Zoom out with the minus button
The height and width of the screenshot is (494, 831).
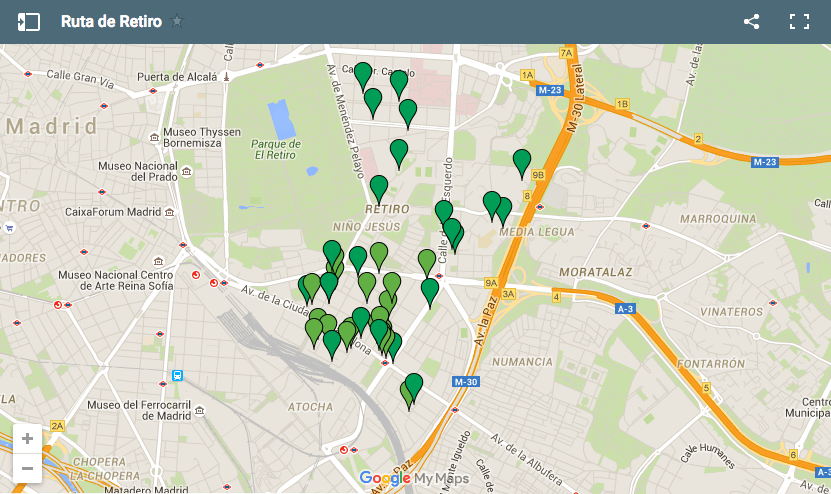coord(28,469)
